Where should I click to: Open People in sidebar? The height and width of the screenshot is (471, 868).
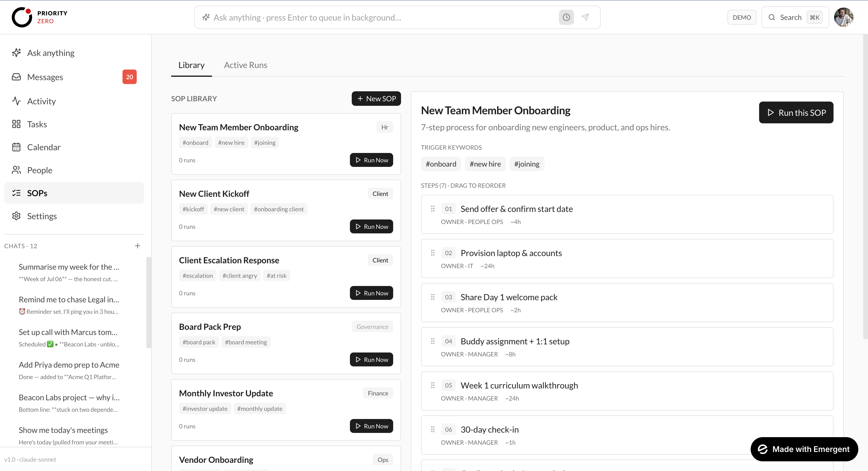[x=74, y=170]
